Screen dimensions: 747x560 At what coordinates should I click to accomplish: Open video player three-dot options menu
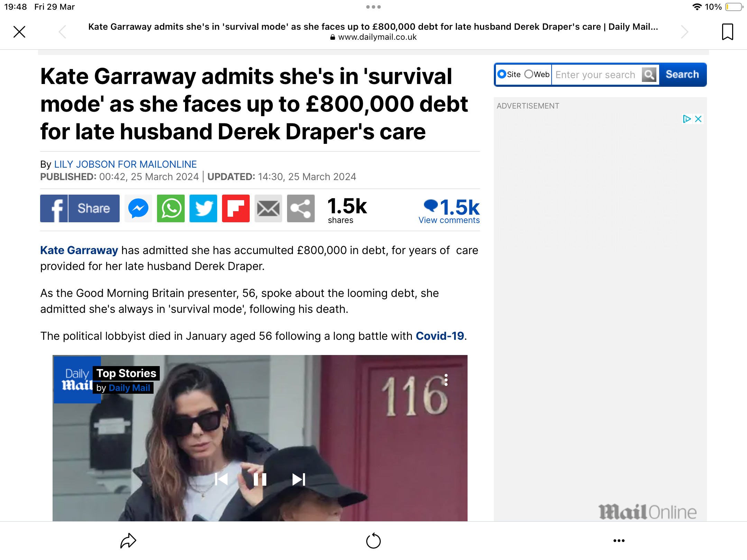(x=446, y=380)
